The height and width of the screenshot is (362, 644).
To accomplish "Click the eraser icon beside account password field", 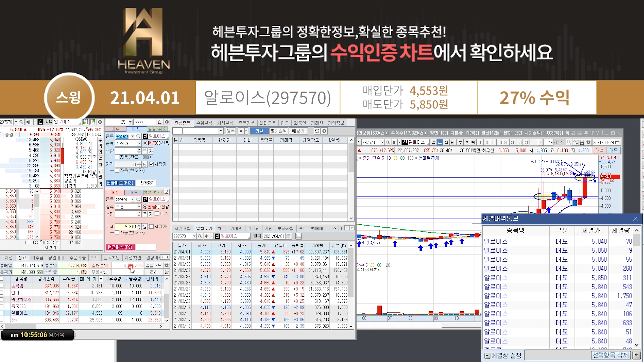I will point(160,122).
